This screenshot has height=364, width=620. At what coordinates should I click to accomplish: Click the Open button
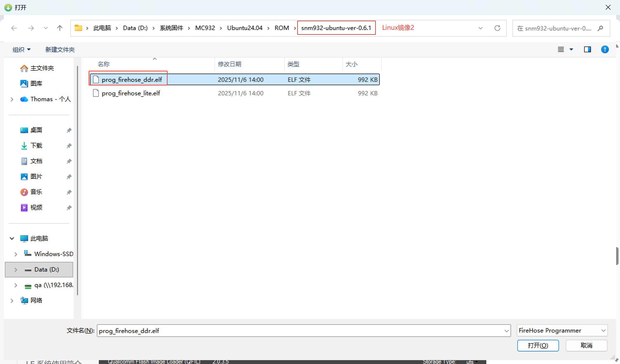coord(538,346)
